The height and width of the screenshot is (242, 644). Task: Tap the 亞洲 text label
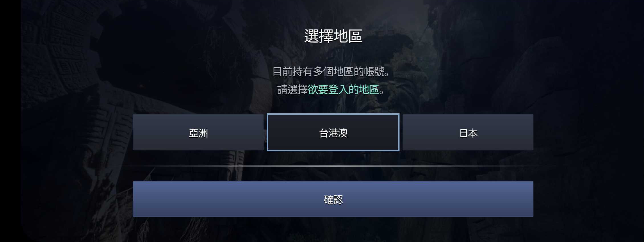[x=198, y=133]
